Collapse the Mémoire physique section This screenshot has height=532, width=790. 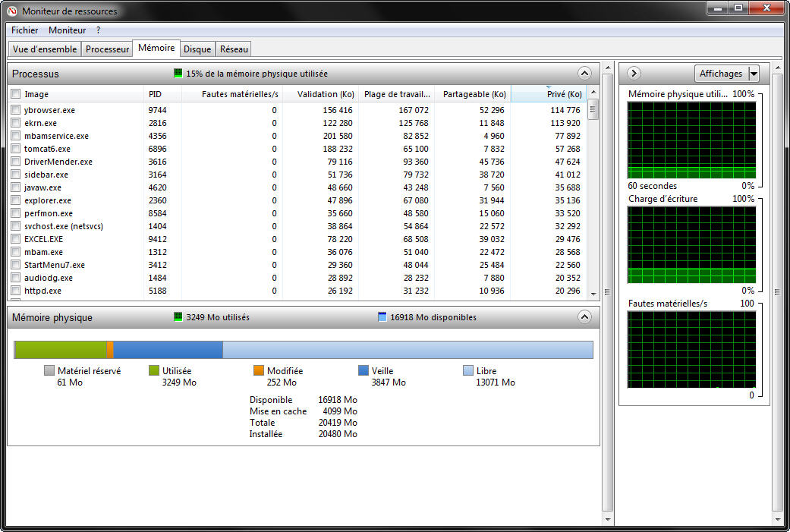tap(584, 317)
